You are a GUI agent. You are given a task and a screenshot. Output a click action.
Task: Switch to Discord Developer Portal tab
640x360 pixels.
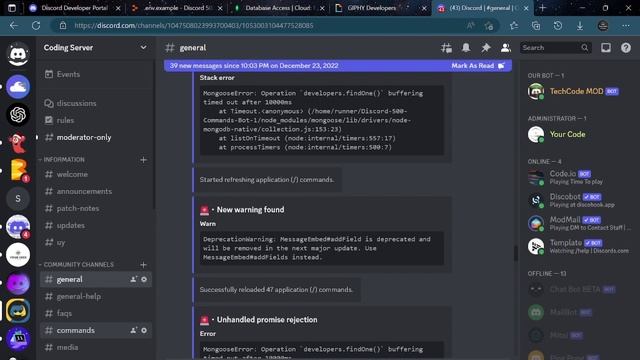point(74,8)
